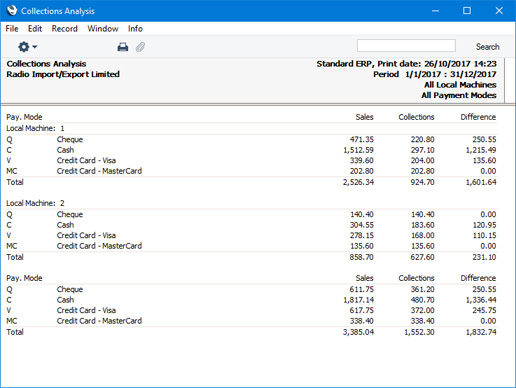Click the Search button
This screenshot has width=516, height=388.
[487, 47]
